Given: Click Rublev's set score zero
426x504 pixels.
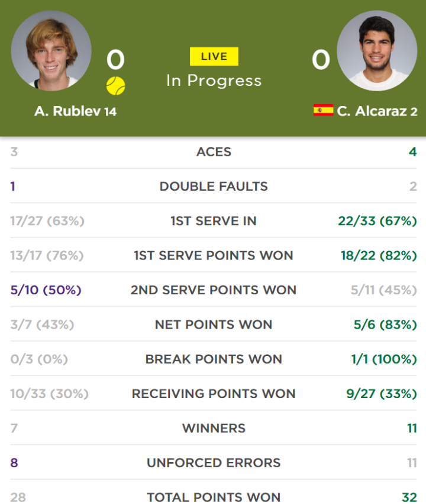Looking at the screenshot, I should click(x=115, y=60).
